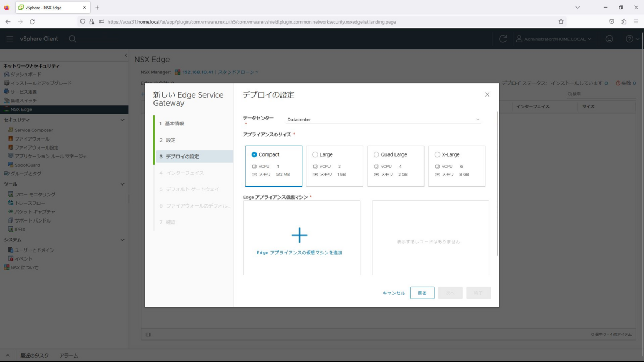Open ファイアウォール設定 sidebar item
The width and height of the screenshot is (644, 362).
click(x=36, y=147)
